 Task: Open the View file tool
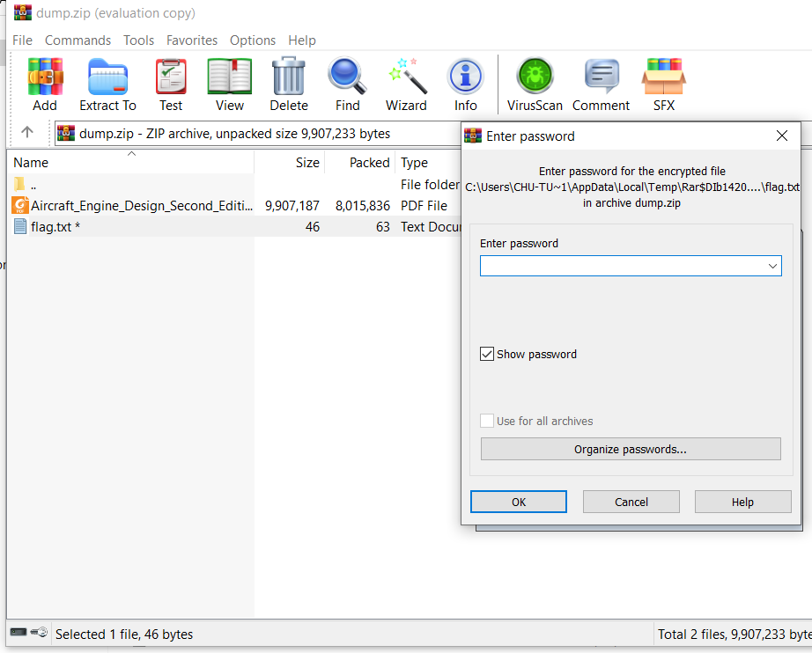point(229,77)
